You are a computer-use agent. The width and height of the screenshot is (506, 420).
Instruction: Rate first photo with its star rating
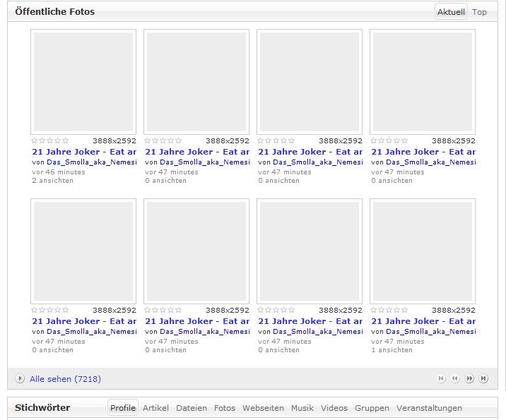(50, 140)
